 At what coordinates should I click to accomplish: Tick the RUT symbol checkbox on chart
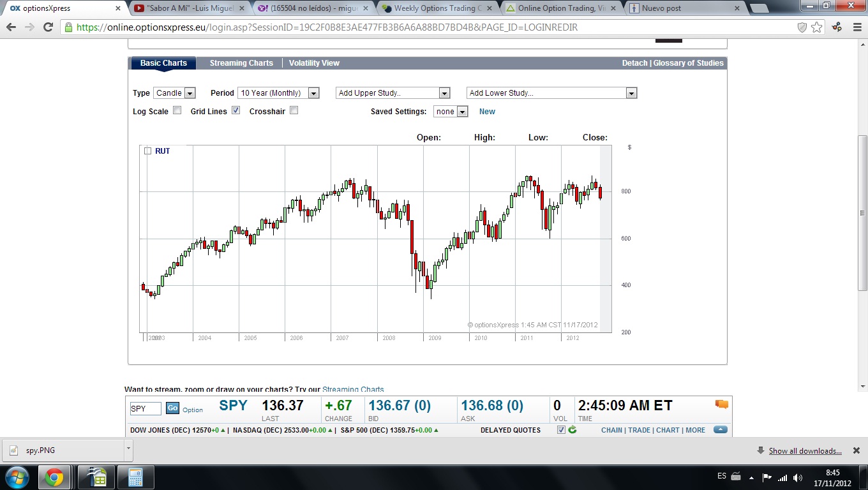[x=147, y=151]
